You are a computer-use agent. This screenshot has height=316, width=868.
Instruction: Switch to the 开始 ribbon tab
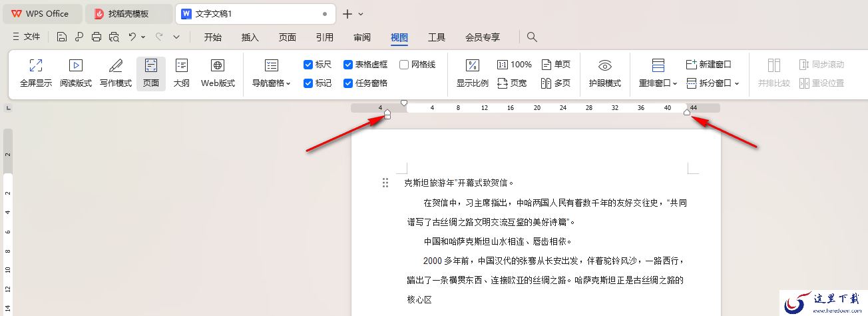coord(213,37)
